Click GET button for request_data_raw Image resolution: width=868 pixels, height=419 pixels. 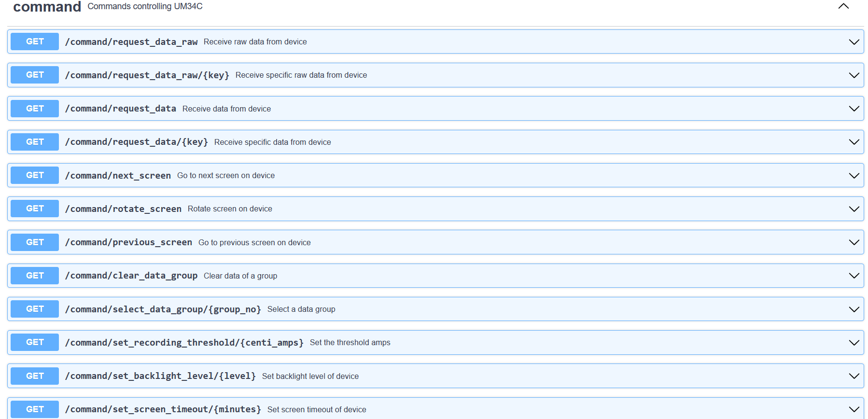(x=35, y=42)
